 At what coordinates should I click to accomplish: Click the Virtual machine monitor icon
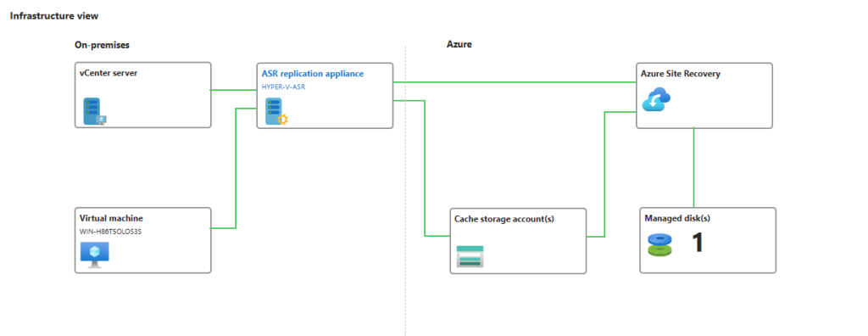point(95,255)
